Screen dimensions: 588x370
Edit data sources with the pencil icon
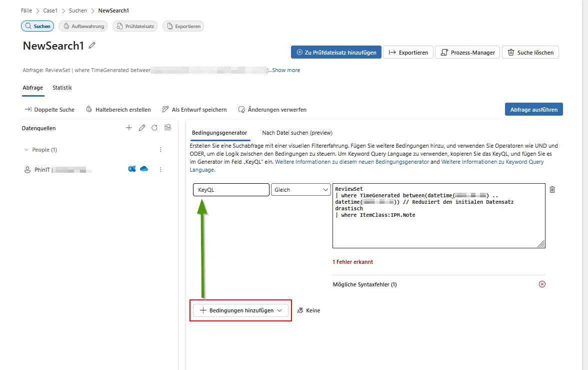(142, 128)
